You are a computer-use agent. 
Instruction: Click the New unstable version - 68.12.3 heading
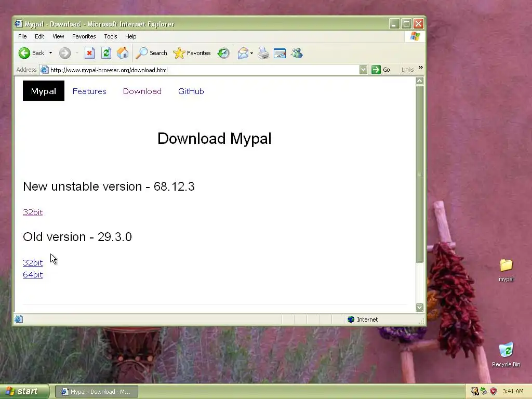[109, 187]
